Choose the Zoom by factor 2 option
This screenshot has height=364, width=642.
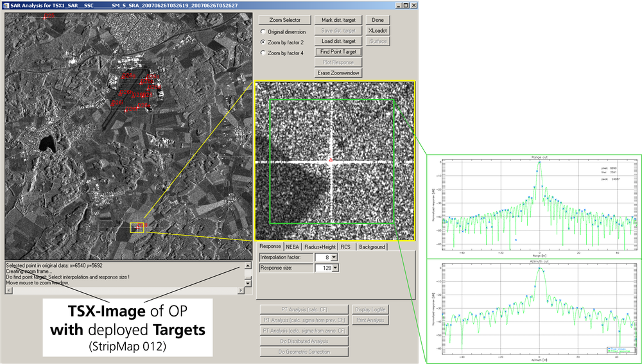pyautogui.click(x=263, y=42)
